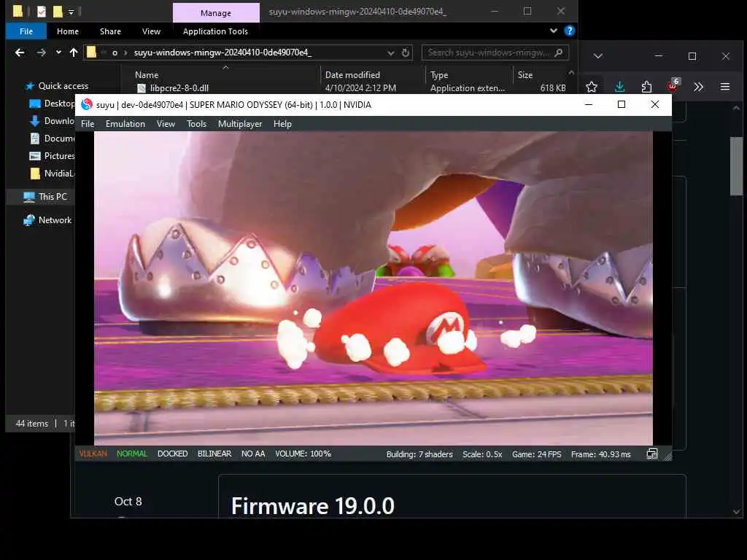The height and width of the screenshot is (560, 747).
Task: Expand the Explorer ribbon with chevron
Action: pyautogui.click(x=554, y=31)
